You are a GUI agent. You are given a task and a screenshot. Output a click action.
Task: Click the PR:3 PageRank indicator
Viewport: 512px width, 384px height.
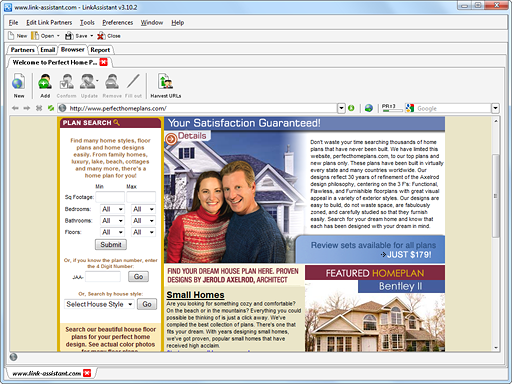392,108
